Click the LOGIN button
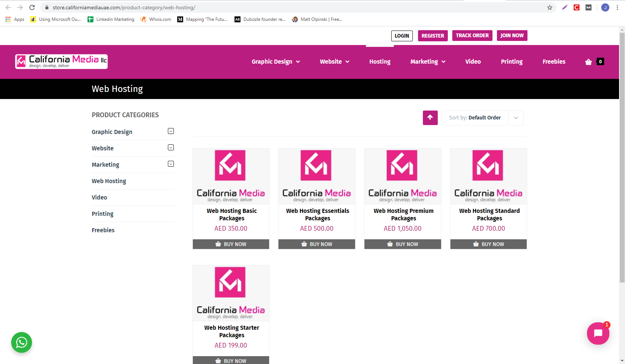This screenshot has width=625, height=364. click(402, 36)
